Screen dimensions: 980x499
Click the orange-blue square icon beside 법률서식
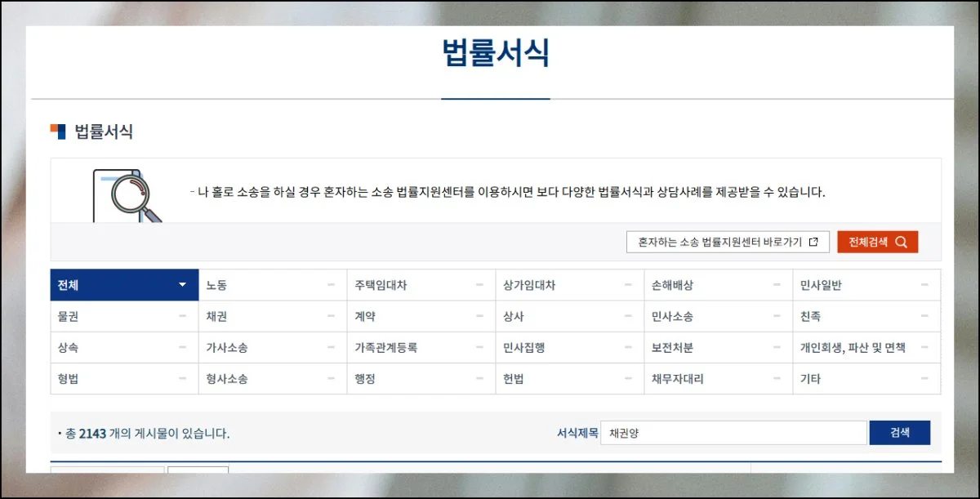coord(57,131)
